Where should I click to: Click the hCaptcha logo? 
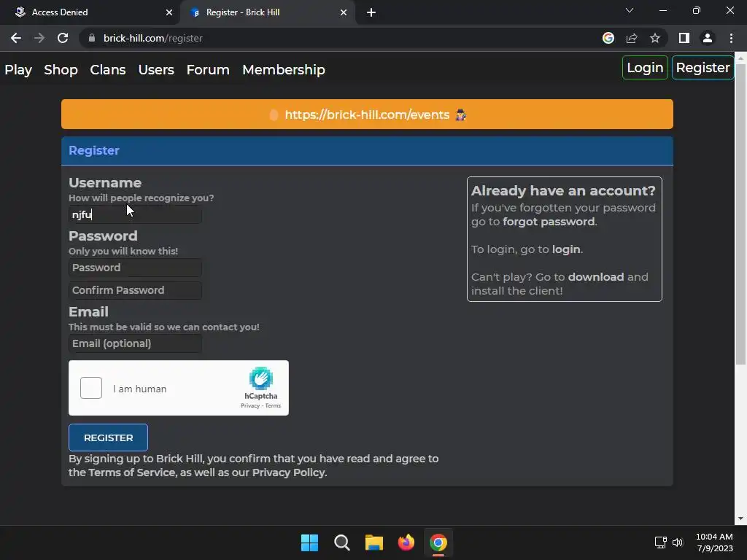260,378
